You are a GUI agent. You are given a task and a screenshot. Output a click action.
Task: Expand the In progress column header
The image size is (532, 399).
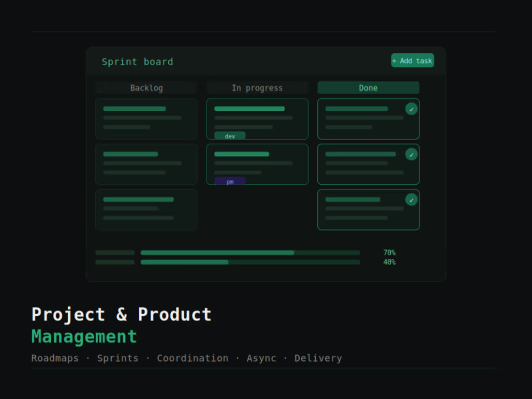tap(257, 88)
